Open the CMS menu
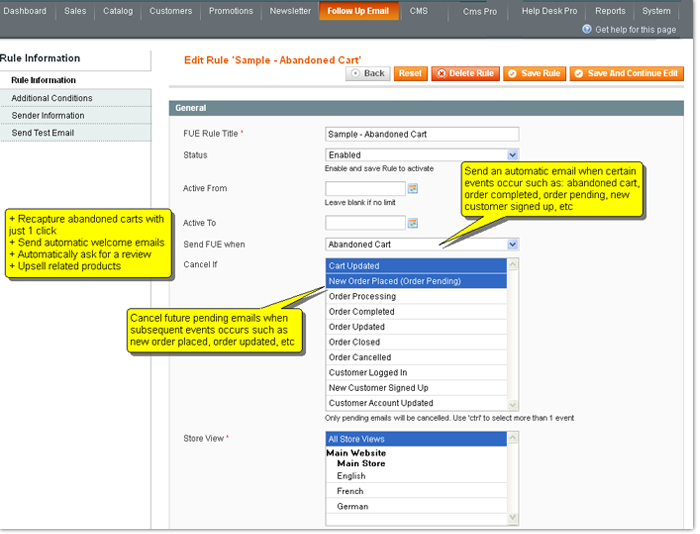700x534 pixels. click(419, 11)
